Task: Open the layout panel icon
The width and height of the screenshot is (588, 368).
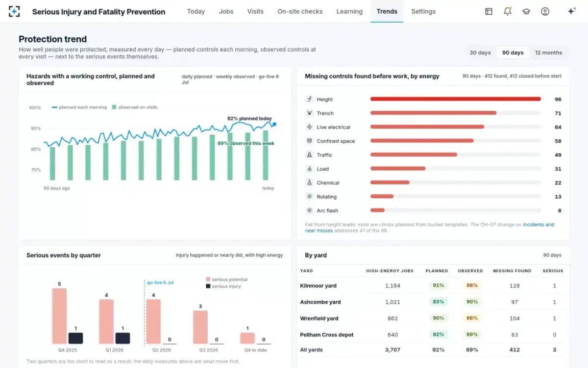Action: coord(489,11)
